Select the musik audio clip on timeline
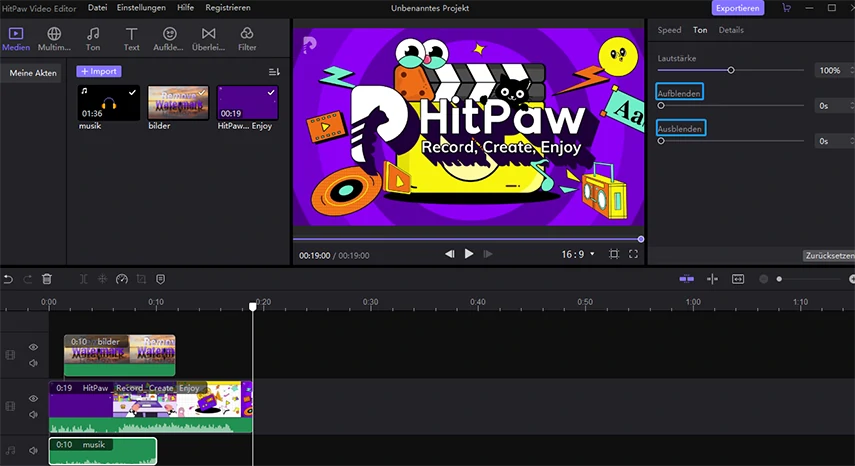Screen dimensions: 855x466 pyautogui.click(x=103, y=451)
